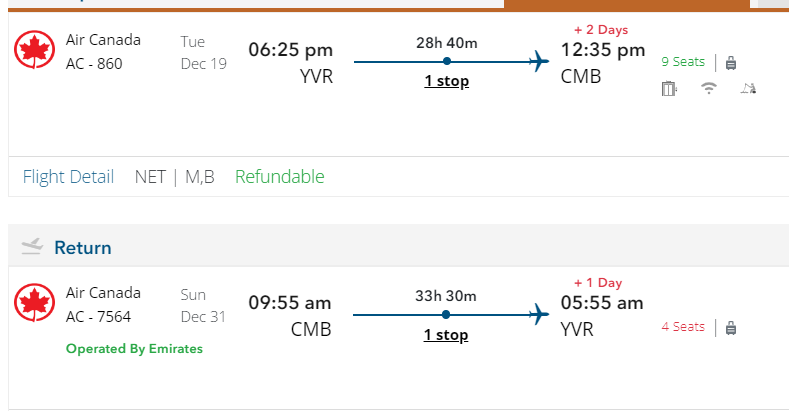The height and width of the screenshot is (411, 789).
Task: Click the 4 Seats availability text
Action: [683, 327]
